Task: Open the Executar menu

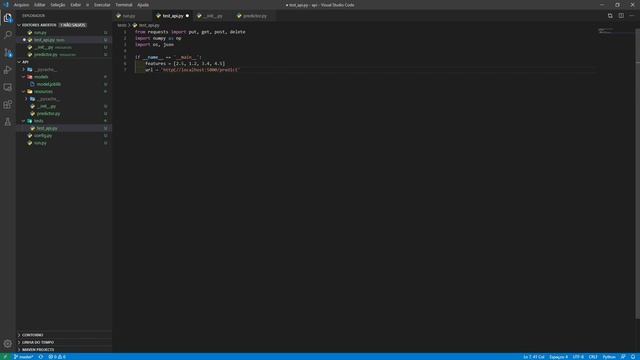Action: coord(102,5)
